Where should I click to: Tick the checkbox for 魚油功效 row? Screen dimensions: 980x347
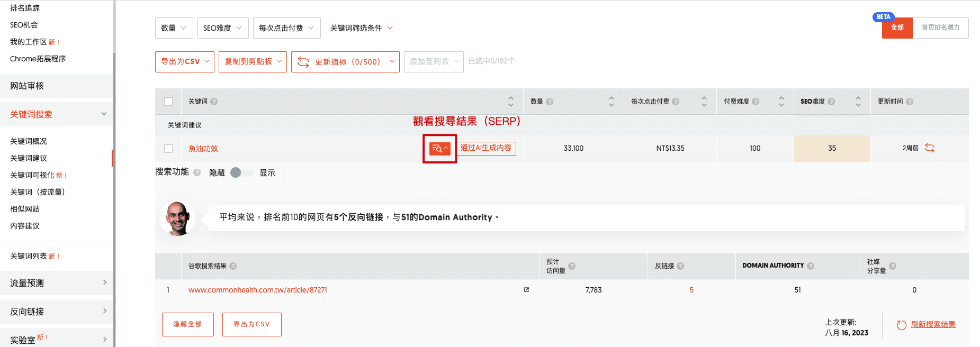pos(168,149)
